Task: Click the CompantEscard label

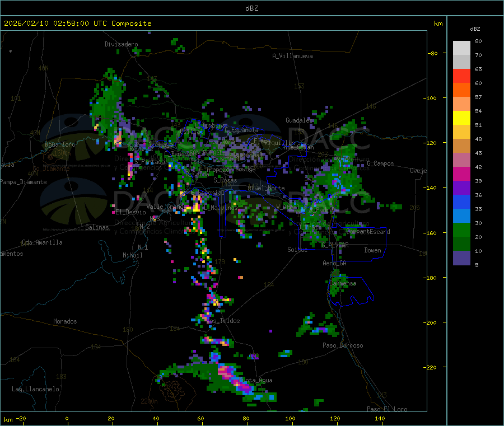Action: 368,232
